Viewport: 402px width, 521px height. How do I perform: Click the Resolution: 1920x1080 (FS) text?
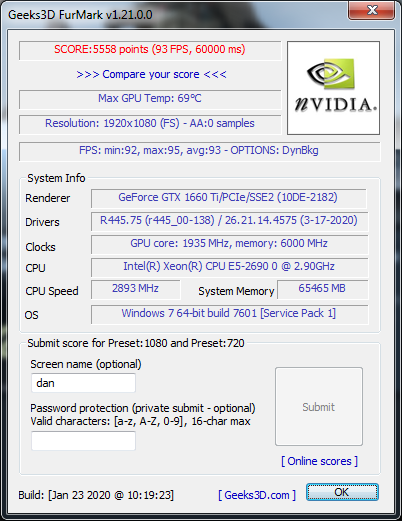pos(150,124)
